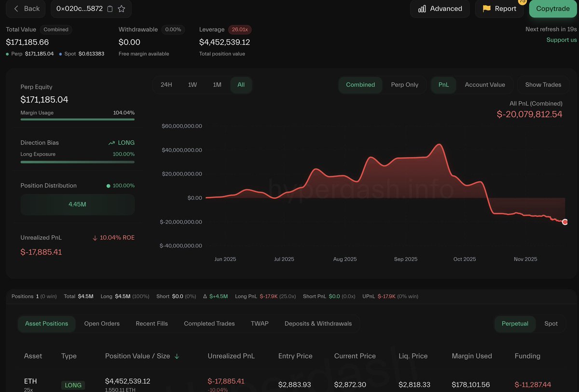The image size is (579, 392).
Task: Click the Margin Used column header
Action: (x=472, y=356)
